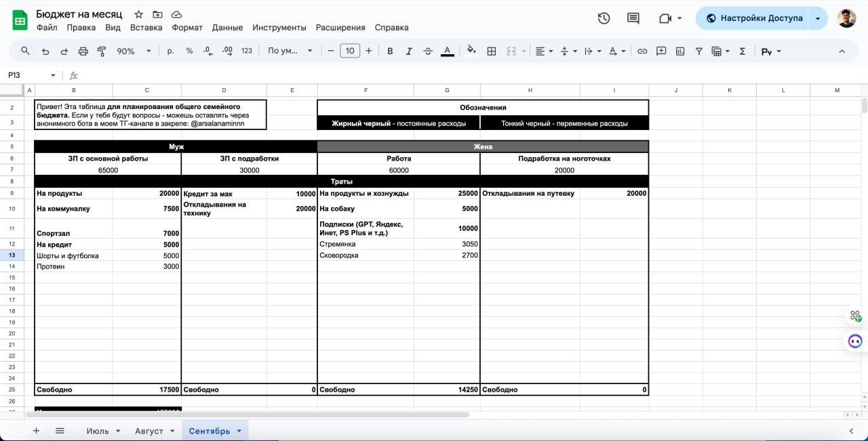This screenshot has width=868, height=441.
Task: Move the document to a folder
Action: coord(157,14)
